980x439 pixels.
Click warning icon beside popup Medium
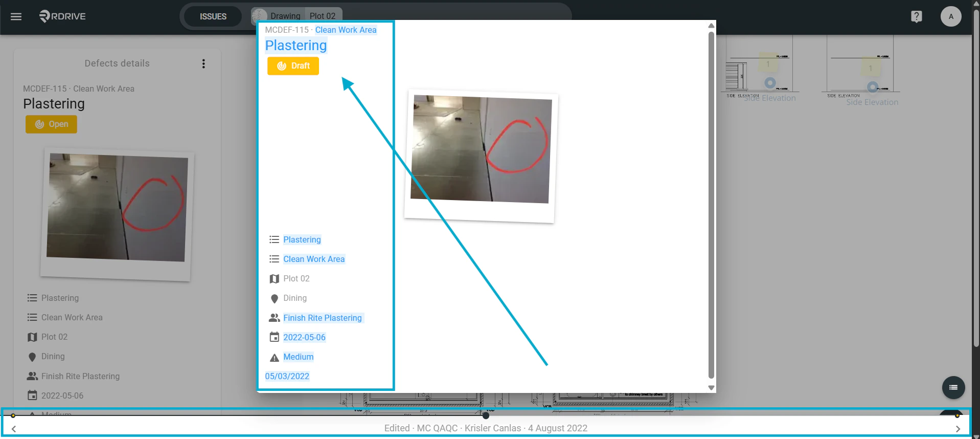pyautogui.click(x=274, y=357)
